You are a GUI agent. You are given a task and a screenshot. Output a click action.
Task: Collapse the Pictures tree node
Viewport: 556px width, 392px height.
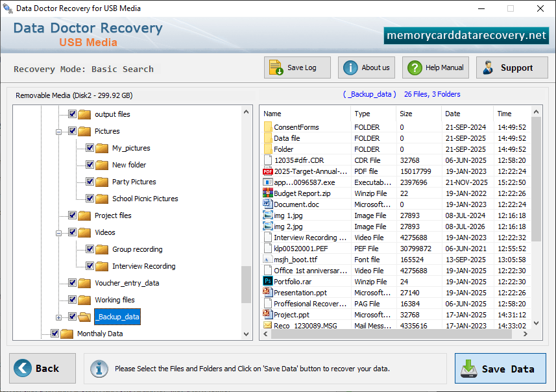tap(58, 132)
